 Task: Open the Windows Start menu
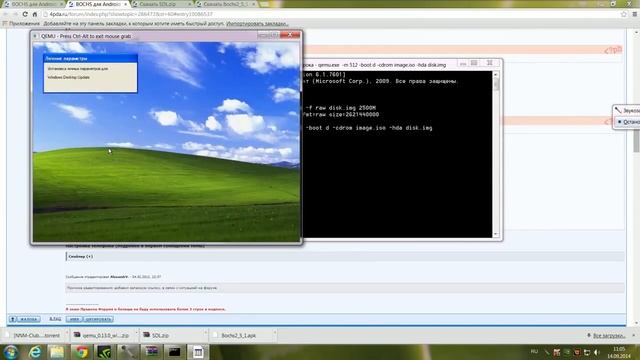point(11,352)
